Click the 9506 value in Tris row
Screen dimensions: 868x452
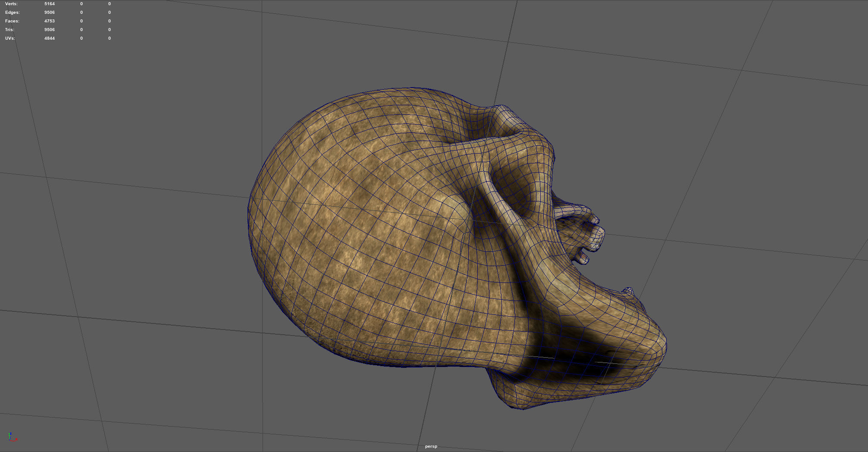click(50, 30)
